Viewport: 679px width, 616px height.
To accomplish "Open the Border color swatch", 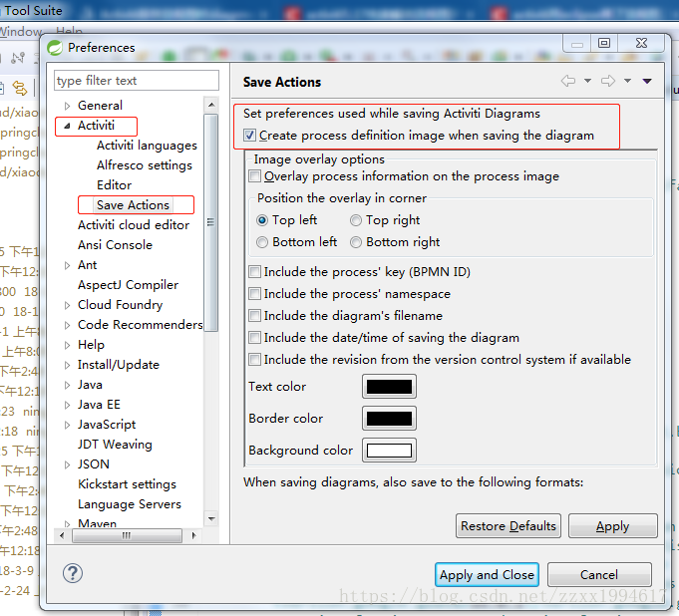I will [x=389, y=419].
